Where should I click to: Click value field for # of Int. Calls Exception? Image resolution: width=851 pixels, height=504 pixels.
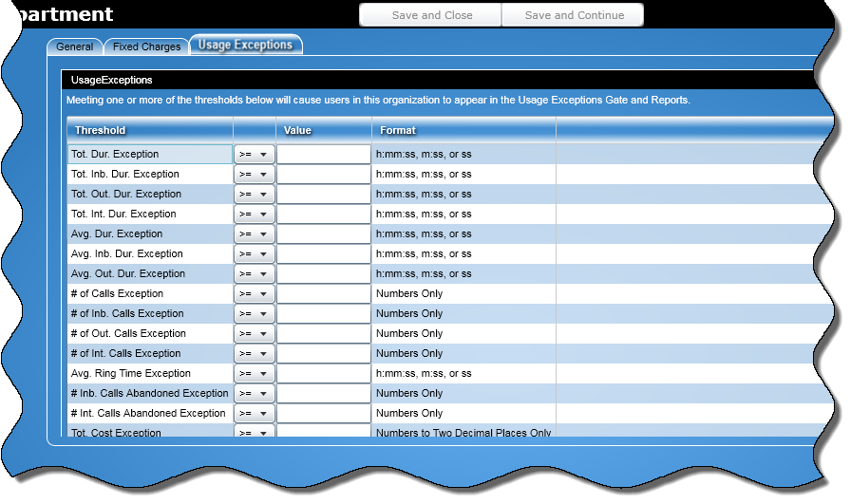[324, 354]
